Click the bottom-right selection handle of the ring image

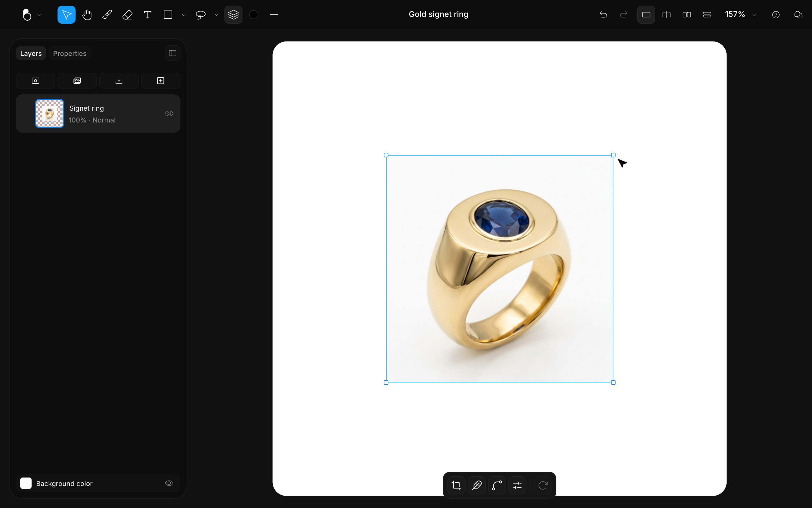pyautogui.click(x=613, y=382)
